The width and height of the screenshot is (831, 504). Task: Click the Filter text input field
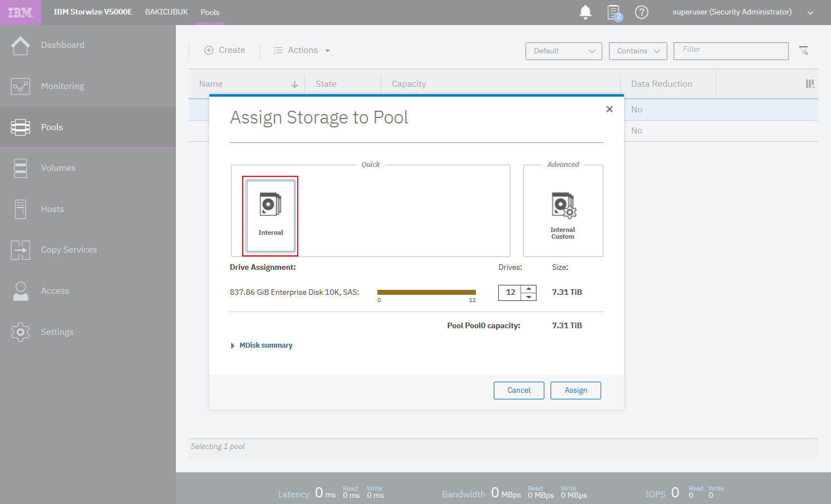(x=730, y=51)
